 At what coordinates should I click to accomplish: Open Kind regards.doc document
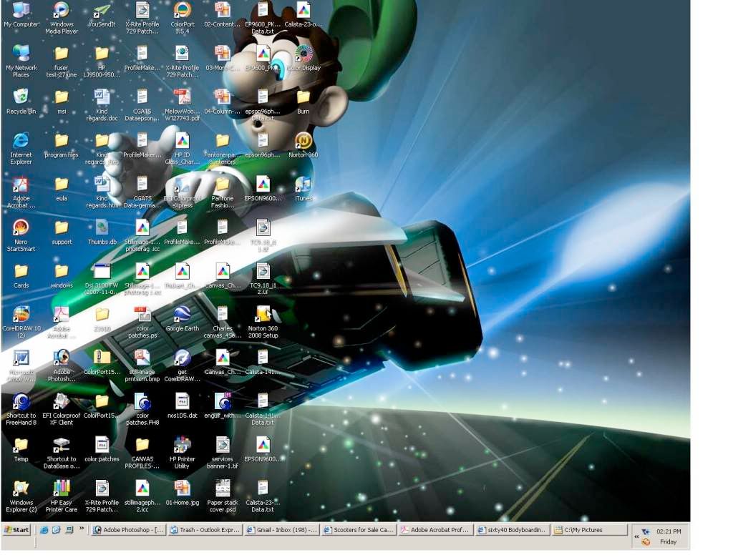click(x=102, y=104)
